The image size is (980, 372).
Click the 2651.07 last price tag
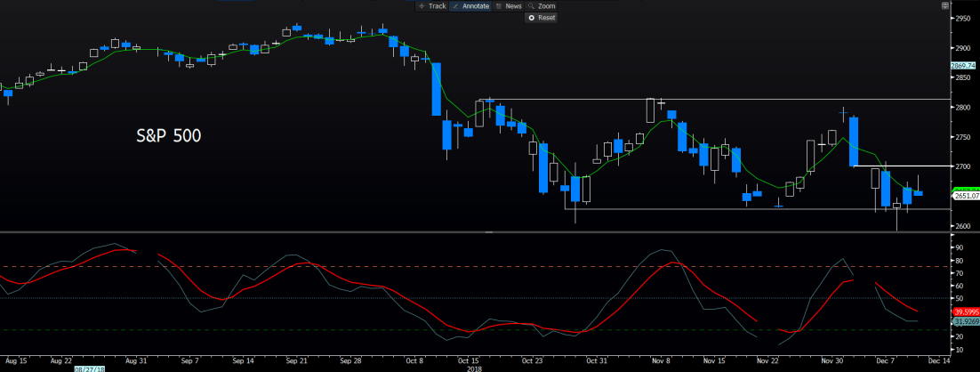tap(964, 195)
